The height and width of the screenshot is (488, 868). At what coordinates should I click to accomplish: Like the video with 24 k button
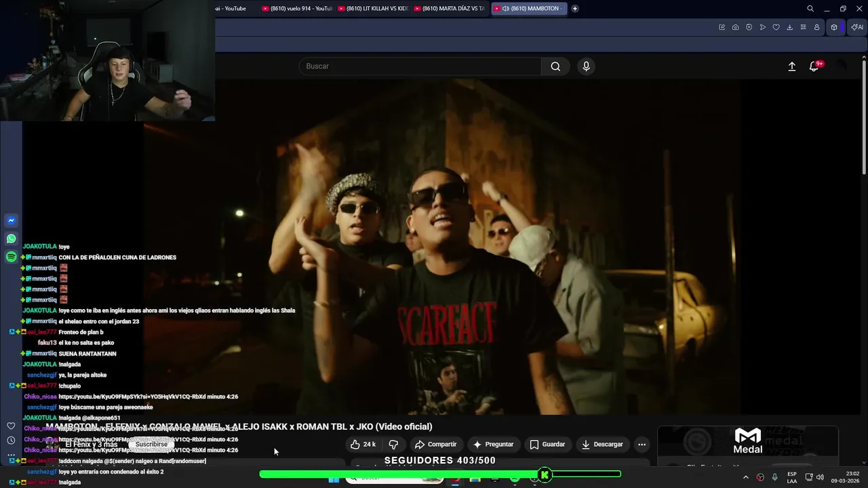click(x=363, y=445)
